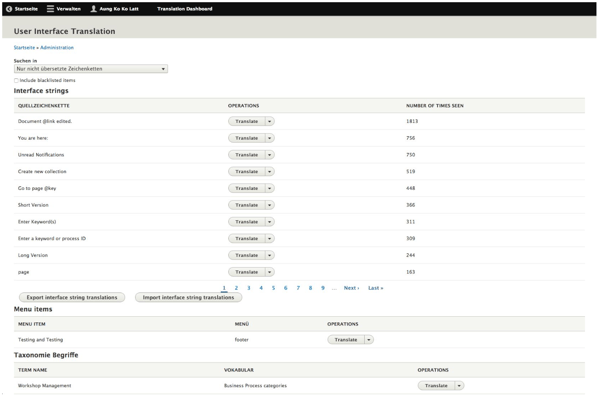Expand operations arrow for 'page' row
The image size is (600, 396).
(x=269, y=272)
